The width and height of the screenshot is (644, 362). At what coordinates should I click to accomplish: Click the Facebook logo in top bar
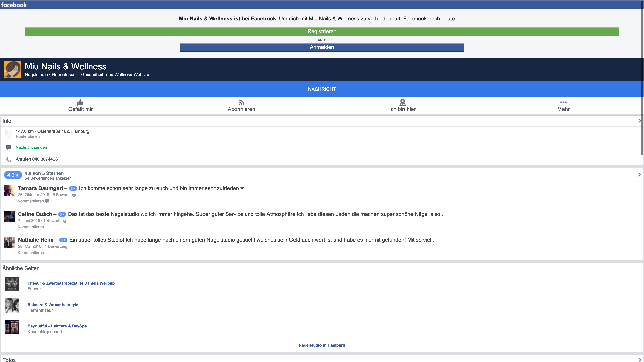(x=14, y=5)
